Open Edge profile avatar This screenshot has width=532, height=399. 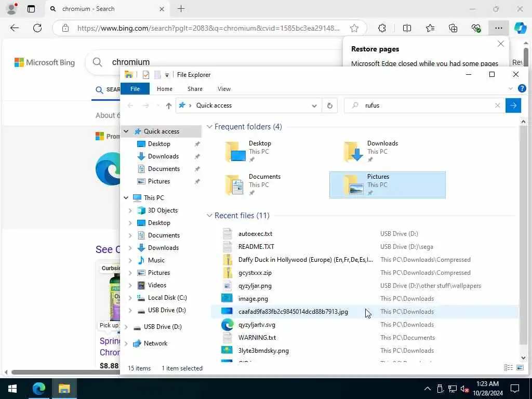point(12,9)
